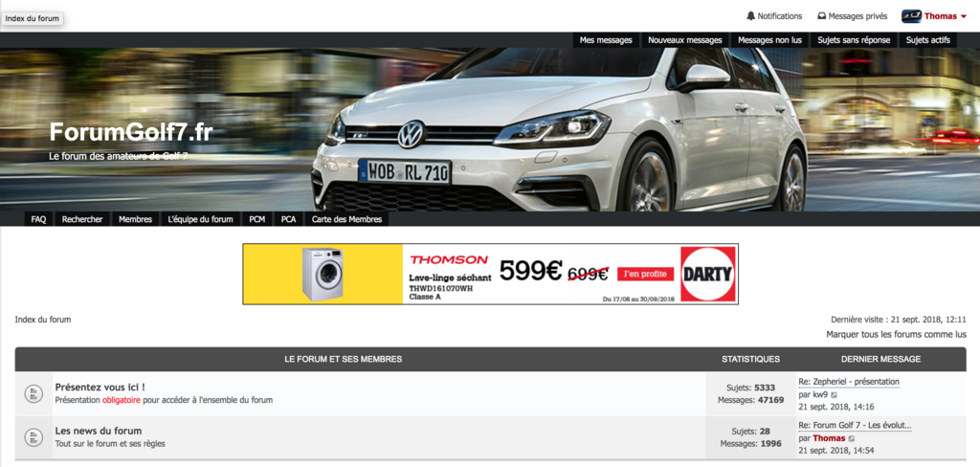Click the LE FORUM ET SES MEMBRES header
The width and height of the screenshot is (980, 467).
344,359
